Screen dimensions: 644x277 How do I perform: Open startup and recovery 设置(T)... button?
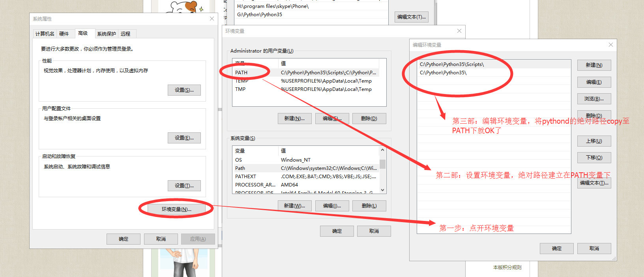184,186
